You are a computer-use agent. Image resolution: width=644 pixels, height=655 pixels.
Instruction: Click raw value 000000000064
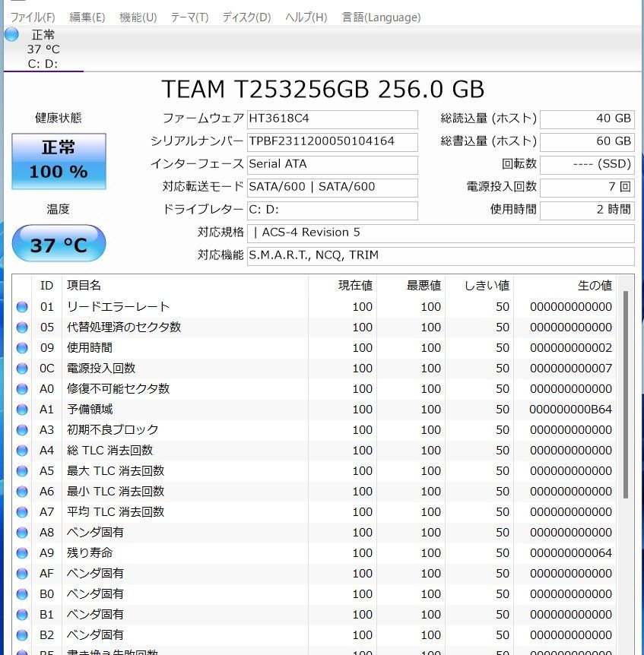[x=571, y=553]
